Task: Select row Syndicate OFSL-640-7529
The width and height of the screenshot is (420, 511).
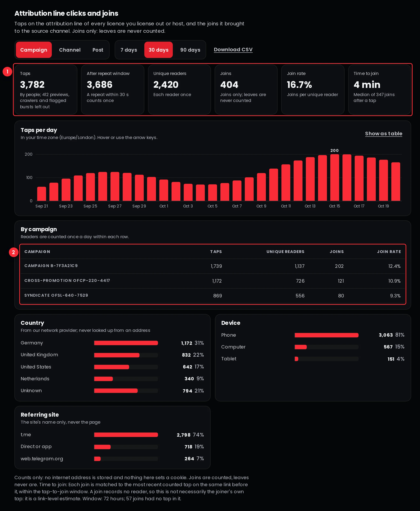Action: (x=213, y=296)
